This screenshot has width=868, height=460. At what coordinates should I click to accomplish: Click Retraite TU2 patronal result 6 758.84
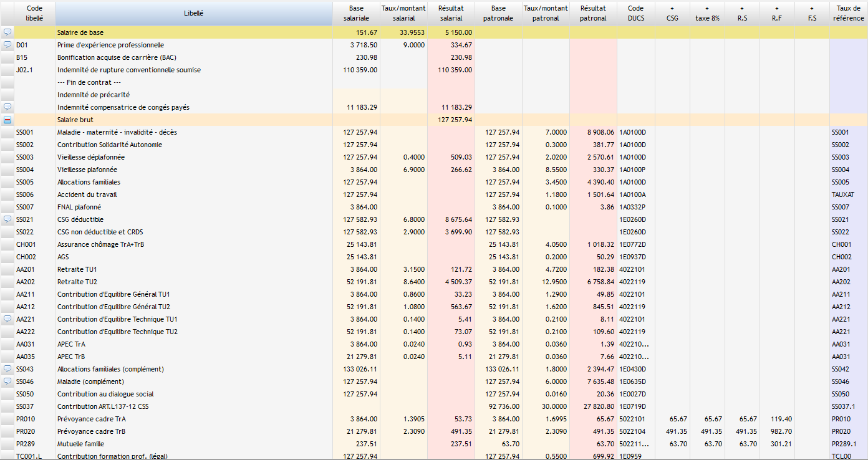point(601,282)
